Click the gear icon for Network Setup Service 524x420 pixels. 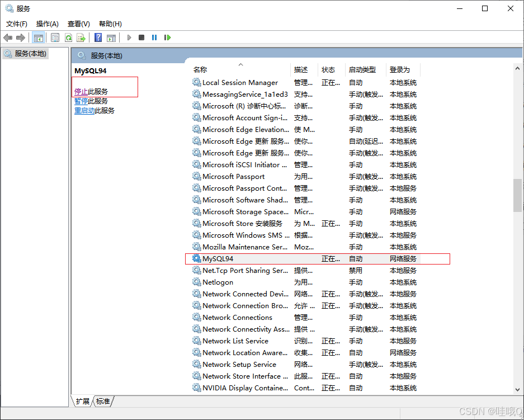tap(196, 364)
